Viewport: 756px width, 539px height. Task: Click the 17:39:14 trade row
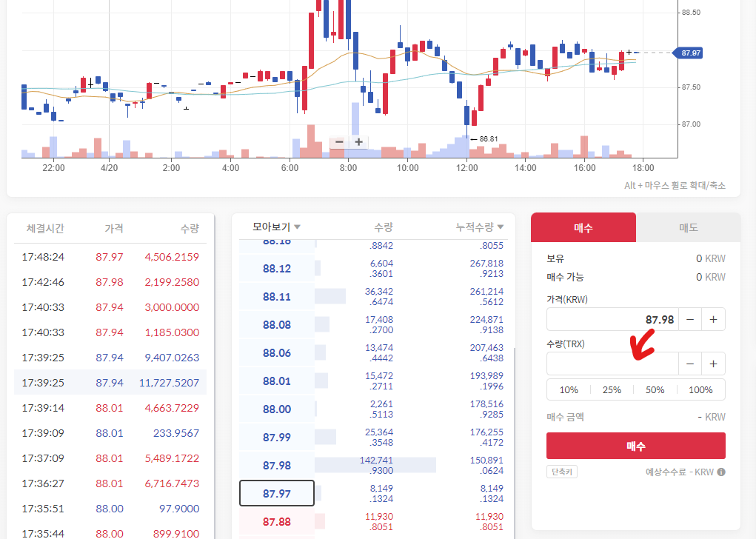[x=110, y=408]
